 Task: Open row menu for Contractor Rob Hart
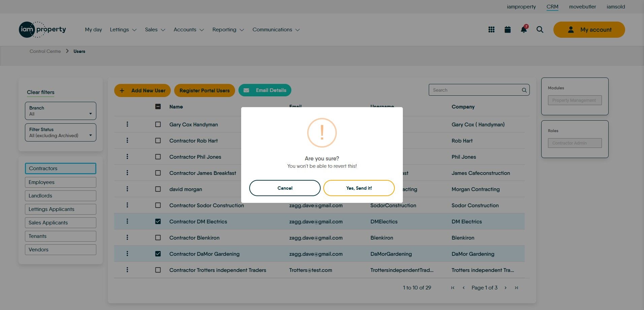coord(127,141)
